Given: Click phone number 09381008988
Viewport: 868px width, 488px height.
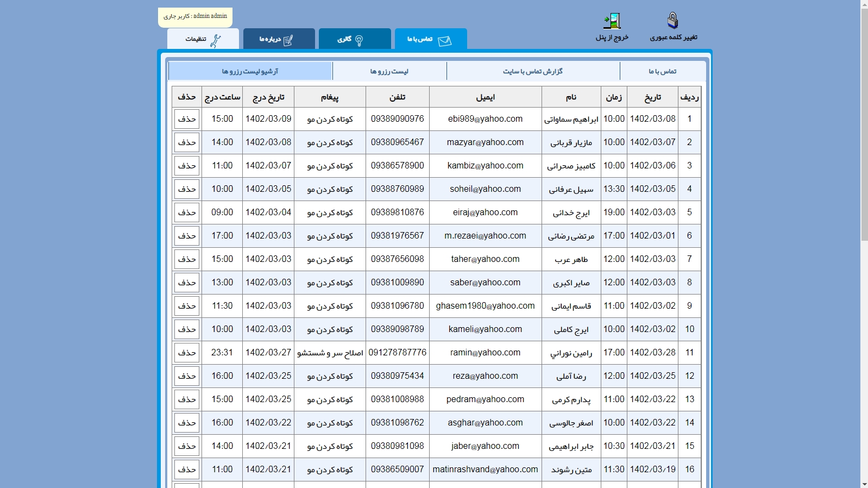Looking at the screenshot, I should 398,399.
